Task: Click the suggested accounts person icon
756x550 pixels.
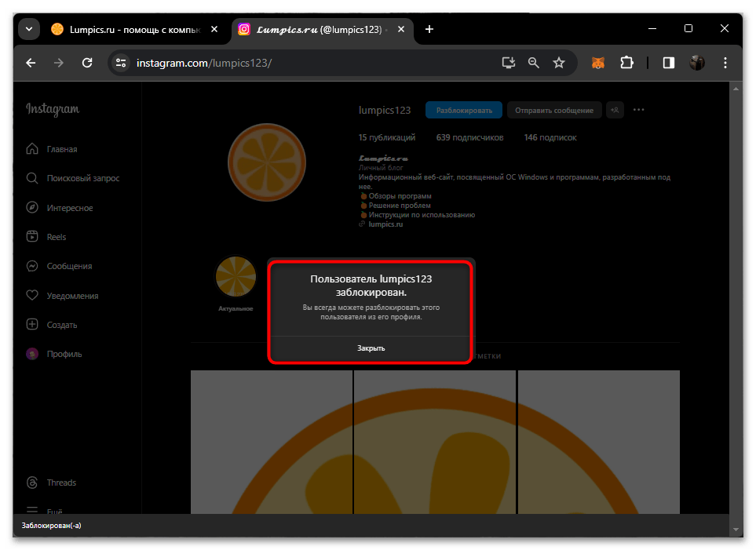Action: (x=615, y=110)
